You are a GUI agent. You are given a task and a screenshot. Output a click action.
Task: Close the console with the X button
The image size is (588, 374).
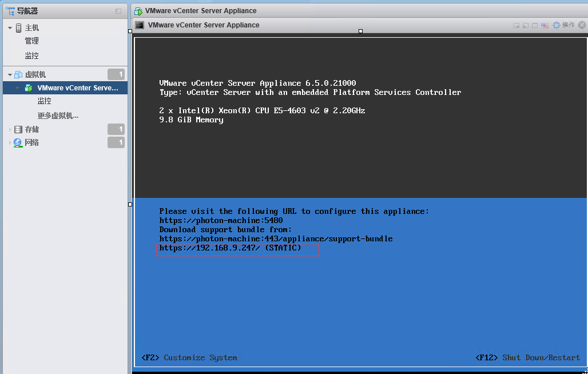click(582, 25)
